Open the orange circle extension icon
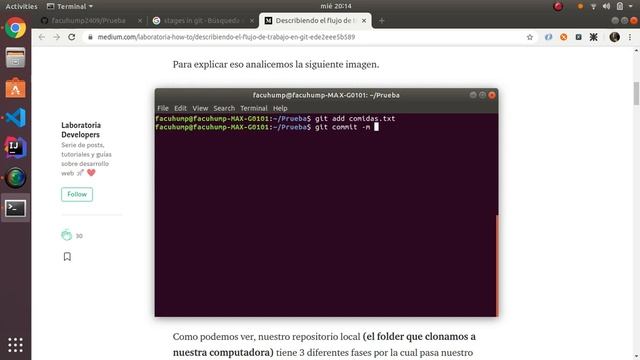 563,37
